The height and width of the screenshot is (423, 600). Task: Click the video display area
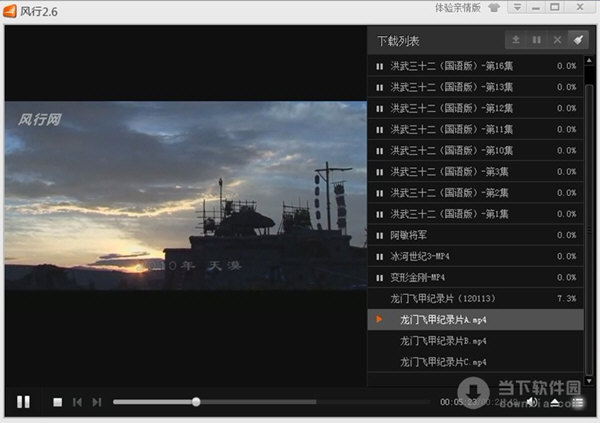click(x=186, y=195)
